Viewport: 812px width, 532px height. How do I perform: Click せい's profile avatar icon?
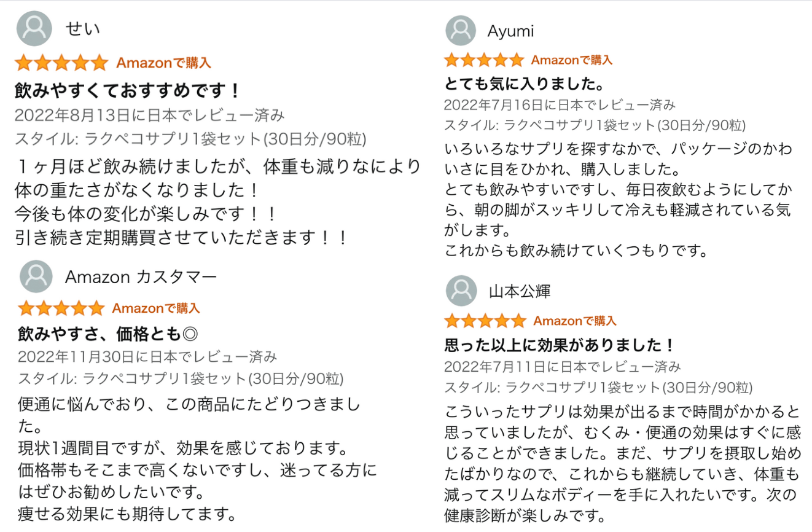click(x=34, y=28)
